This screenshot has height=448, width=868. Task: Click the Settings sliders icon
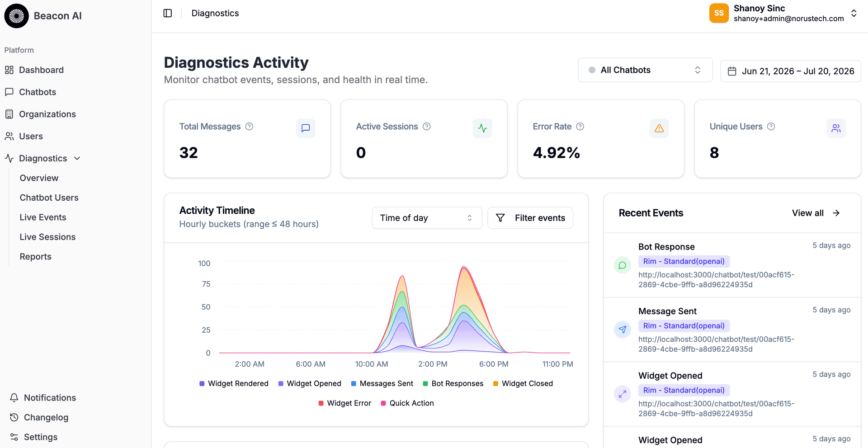click(x=14, y=437)
